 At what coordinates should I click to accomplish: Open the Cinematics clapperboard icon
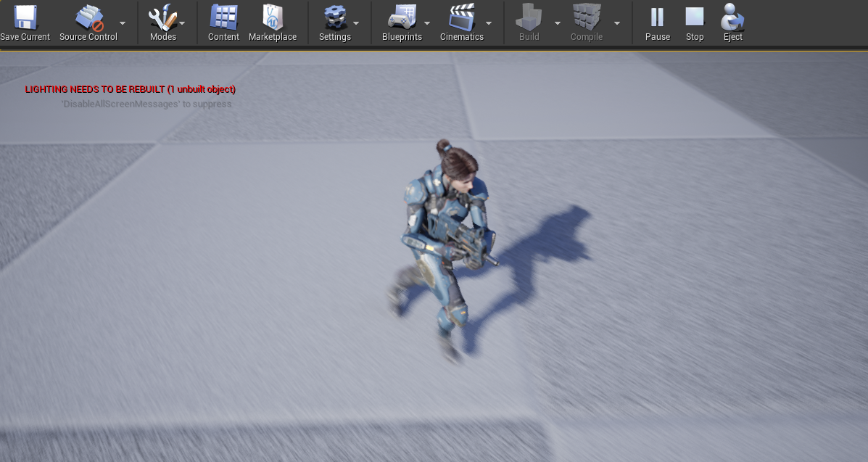[462, 17]
